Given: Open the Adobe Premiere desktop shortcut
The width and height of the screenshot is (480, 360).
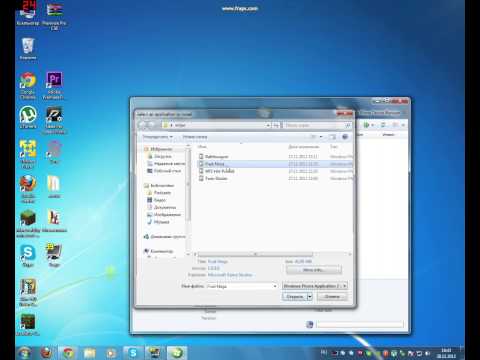Looking at the screenshot, I should click(54, 85).
